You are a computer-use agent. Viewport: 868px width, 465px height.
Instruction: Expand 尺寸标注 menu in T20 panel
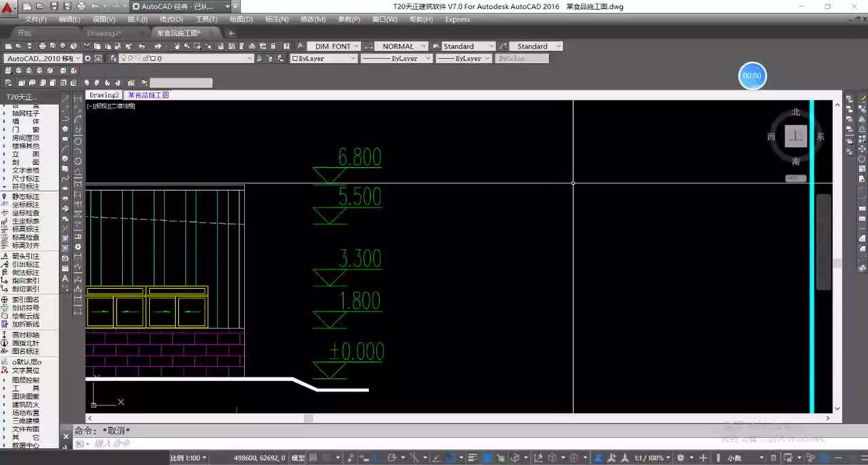(x=25, y=178)
